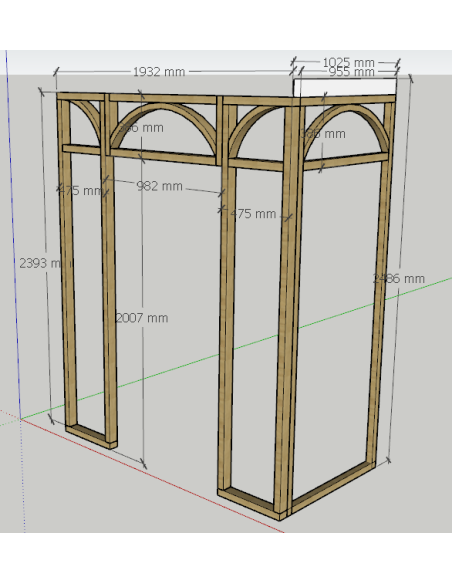Screen dimensions: 452x584
Task: Click the arched brace in the right side panel
Action: point(347,127)
